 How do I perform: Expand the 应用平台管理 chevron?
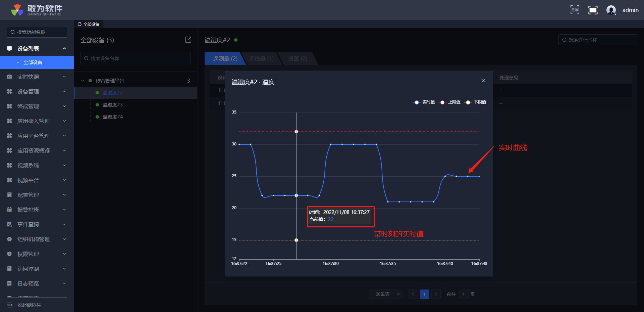point(64,136)
